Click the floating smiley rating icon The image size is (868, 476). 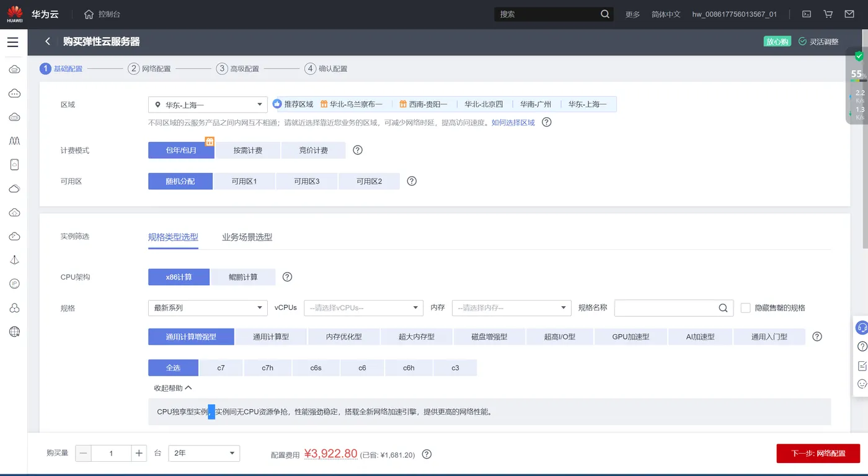pos(862,384)
